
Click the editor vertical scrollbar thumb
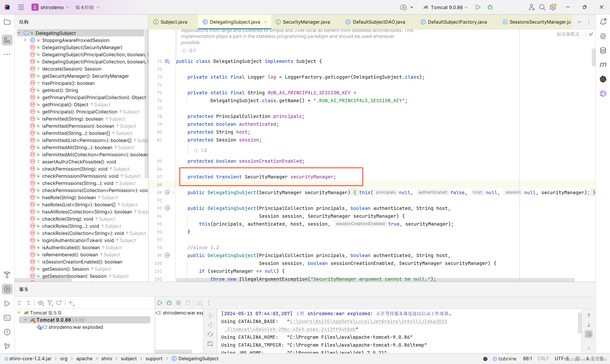point(593,57)
